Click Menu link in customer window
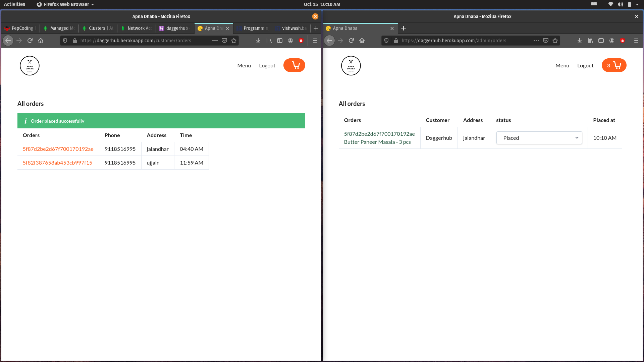Image resolution: width=644 pixels, height=362 pixels. point(244,66)
